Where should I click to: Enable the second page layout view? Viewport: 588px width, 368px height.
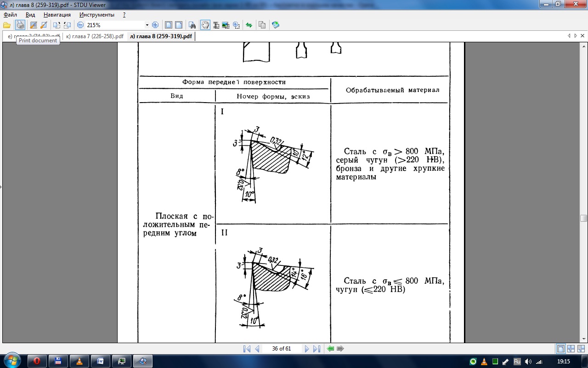(x=571, y=349)
